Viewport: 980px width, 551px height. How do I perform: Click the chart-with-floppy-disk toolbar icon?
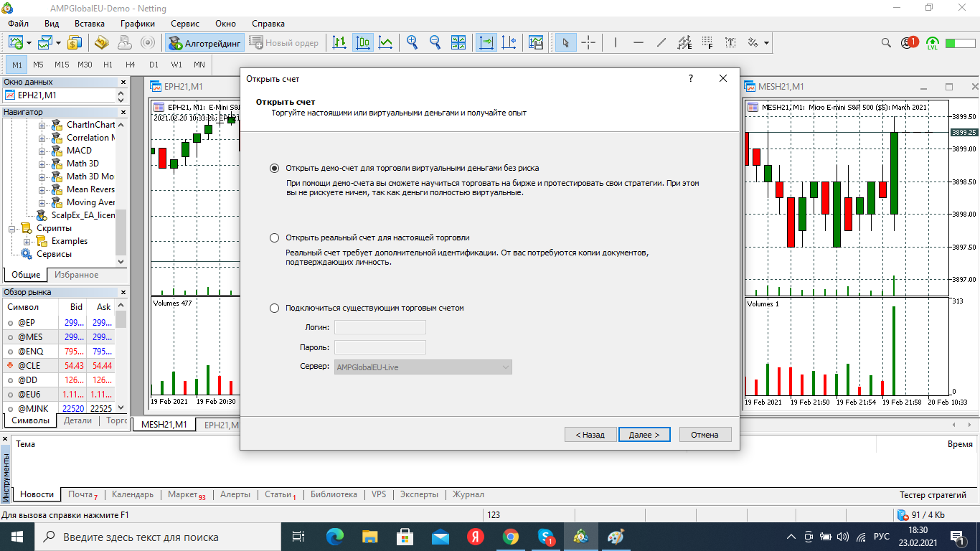535,42
